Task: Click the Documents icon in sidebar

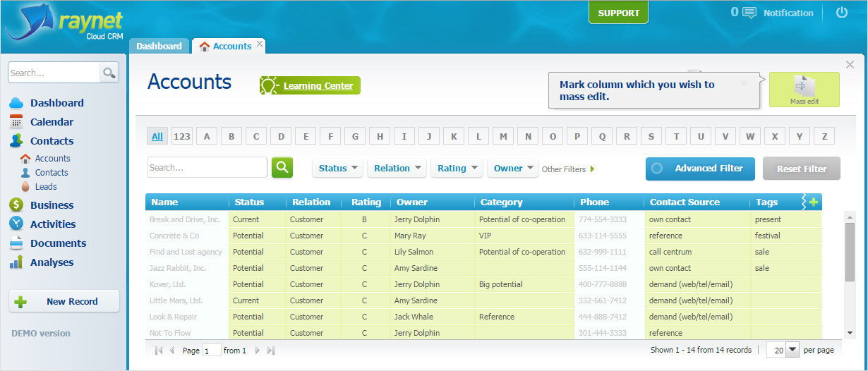Action: click(16, 243)
